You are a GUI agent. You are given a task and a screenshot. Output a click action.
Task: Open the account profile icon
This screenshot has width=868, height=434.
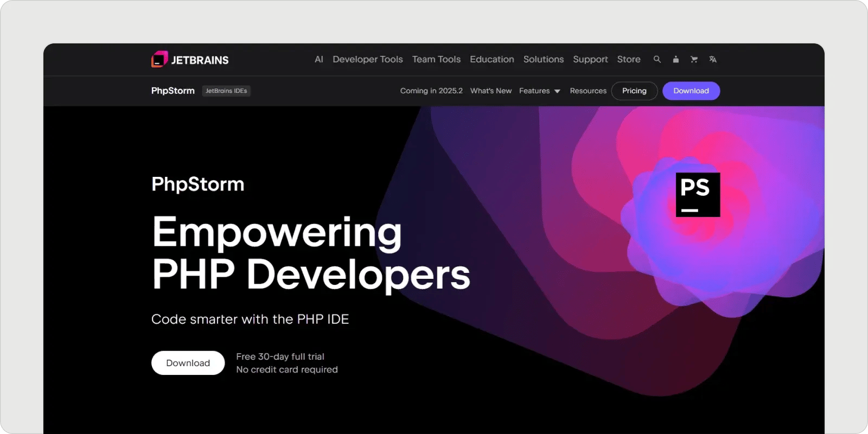(x=675, y=59)
